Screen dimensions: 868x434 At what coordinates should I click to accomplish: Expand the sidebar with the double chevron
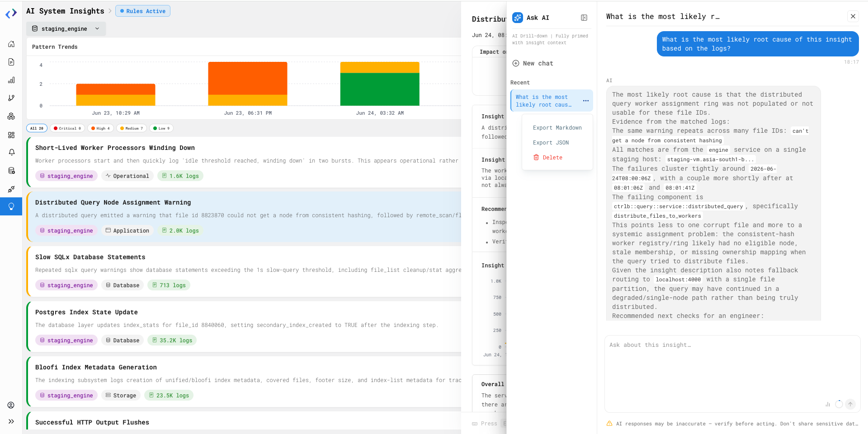click(11, 421)
